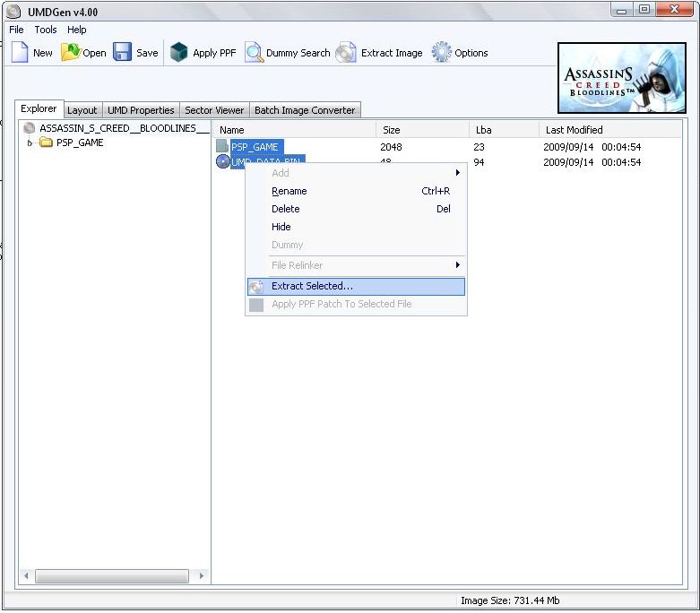Choose Hide from the context menu

coord(356,227)
